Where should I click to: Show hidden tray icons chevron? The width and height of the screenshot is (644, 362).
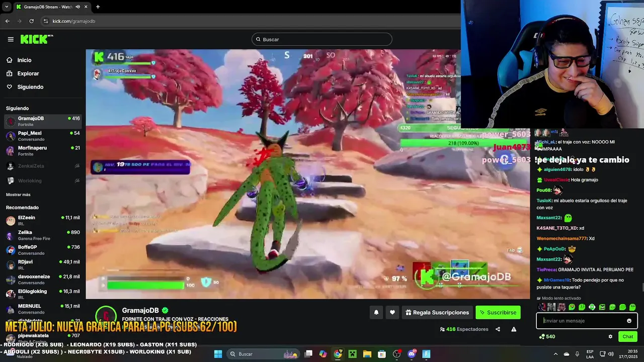555,354
